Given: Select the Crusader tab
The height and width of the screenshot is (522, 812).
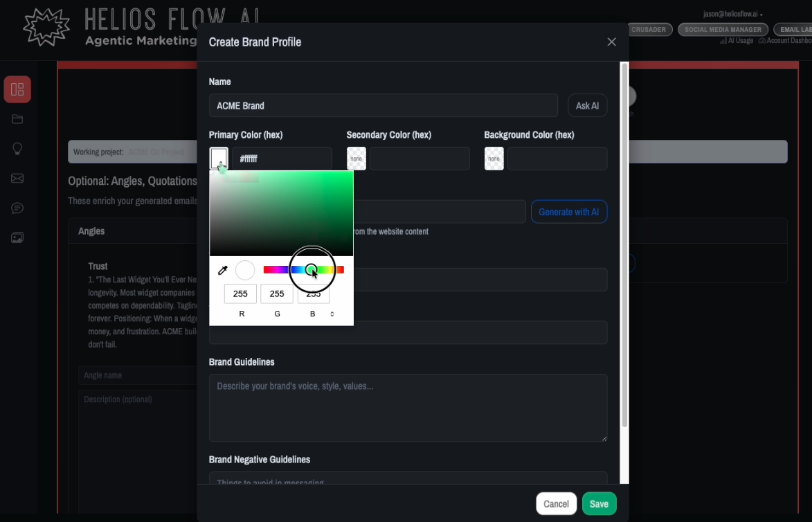Looking at the screenshot, I should pos(649,30).
